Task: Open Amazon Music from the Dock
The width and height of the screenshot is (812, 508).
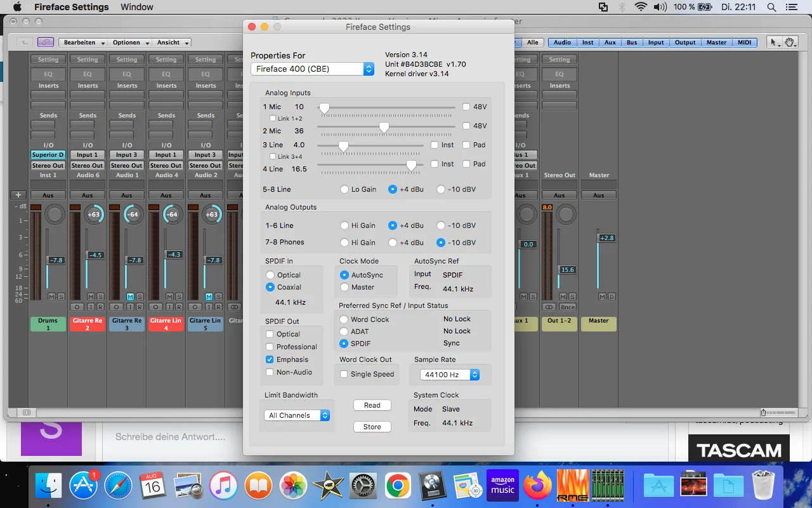Action: point(502,486)
